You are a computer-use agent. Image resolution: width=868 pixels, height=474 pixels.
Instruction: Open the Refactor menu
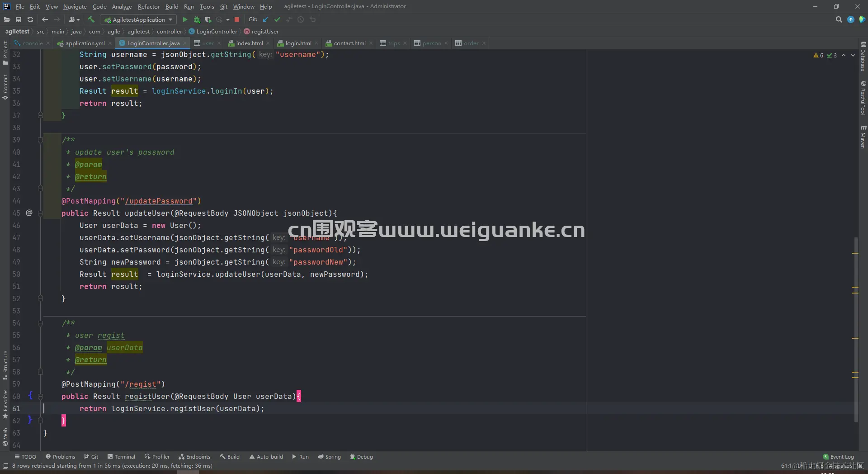(149, 6)
